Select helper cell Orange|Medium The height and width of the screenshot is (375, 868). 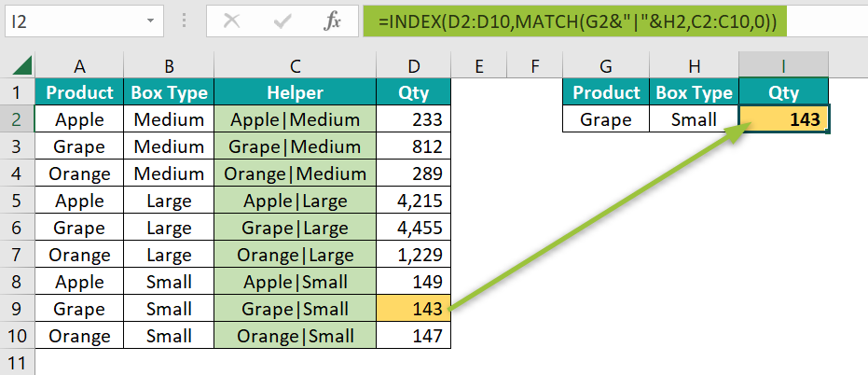295,174
